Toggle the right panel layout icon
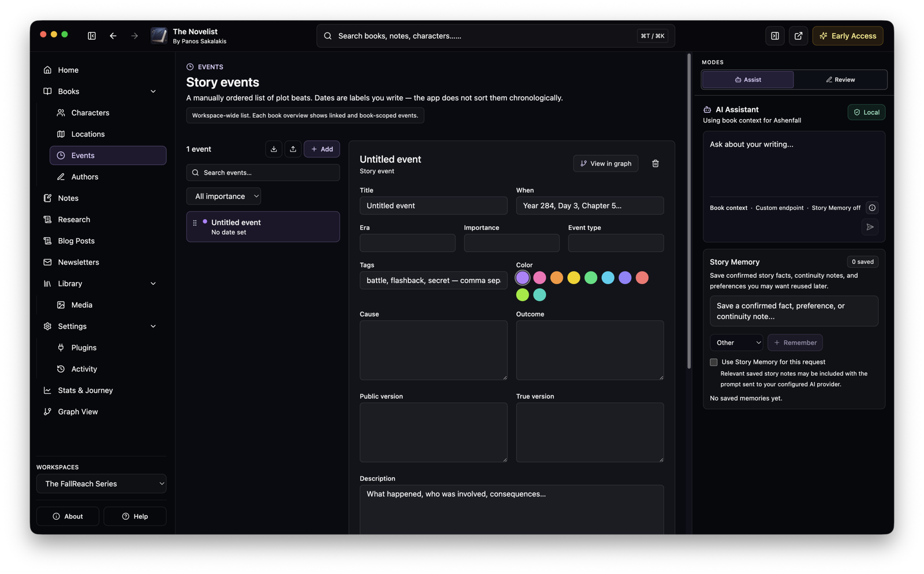Image resolution: width=924 pixels, height=574 pixels. pos(775,36)
